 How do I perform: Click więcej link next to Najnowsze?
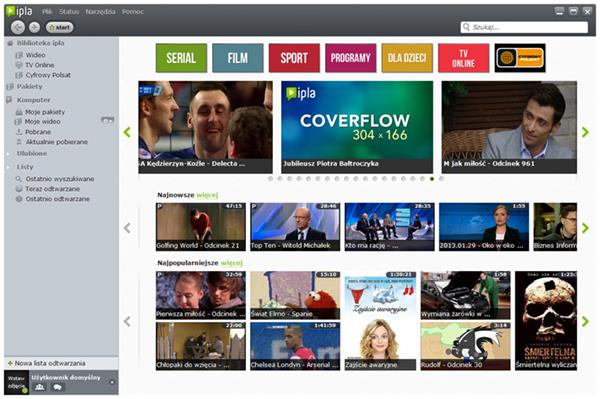[207, 195]
